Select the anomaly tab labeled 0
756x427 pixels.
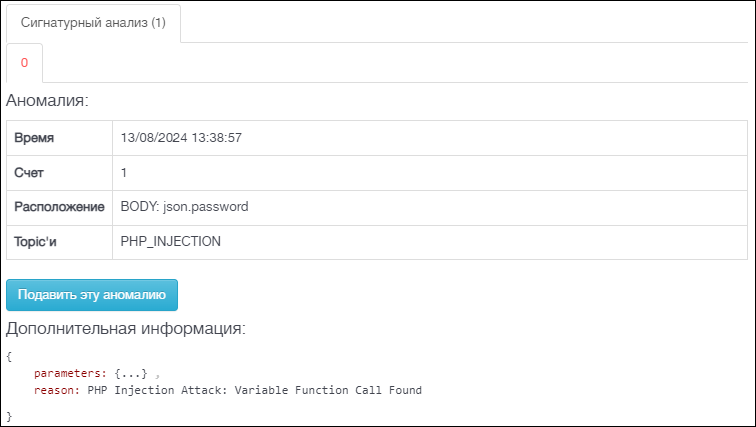[x=24, y=63]
